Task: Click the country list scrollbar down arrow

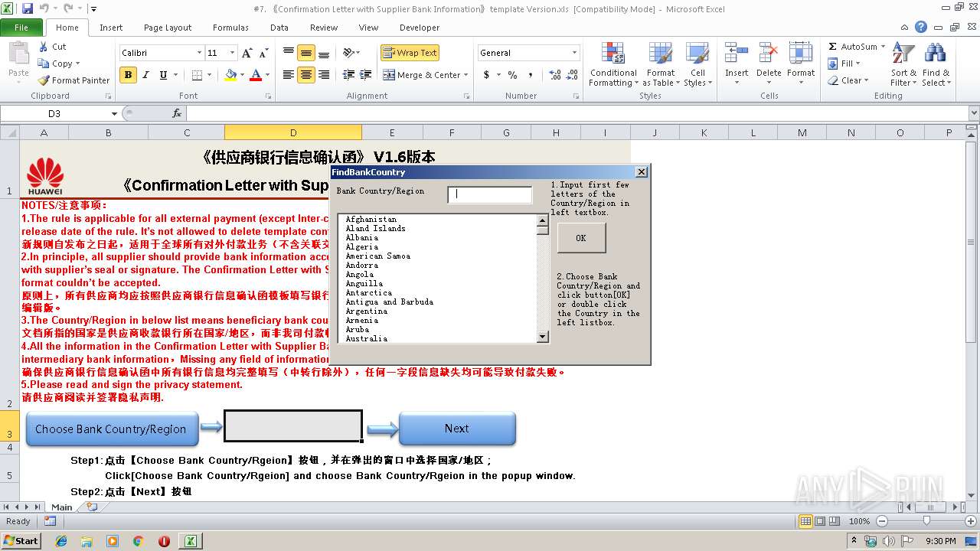Action: (x=543, y=337)
